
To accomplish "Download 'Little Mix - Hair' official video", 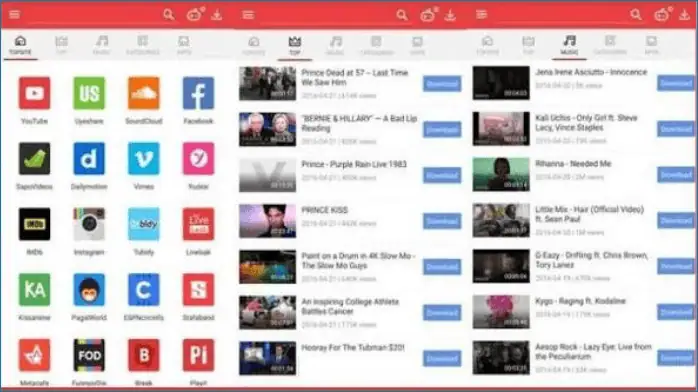I will click(x=676, y=221).
